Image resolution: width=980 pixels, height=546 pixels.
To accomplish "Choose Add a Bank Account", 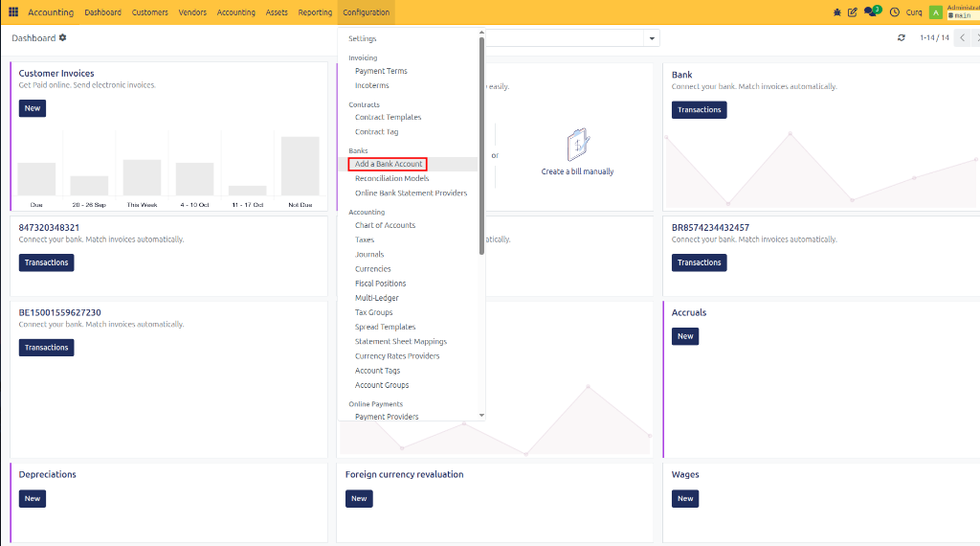I will 389,164.
